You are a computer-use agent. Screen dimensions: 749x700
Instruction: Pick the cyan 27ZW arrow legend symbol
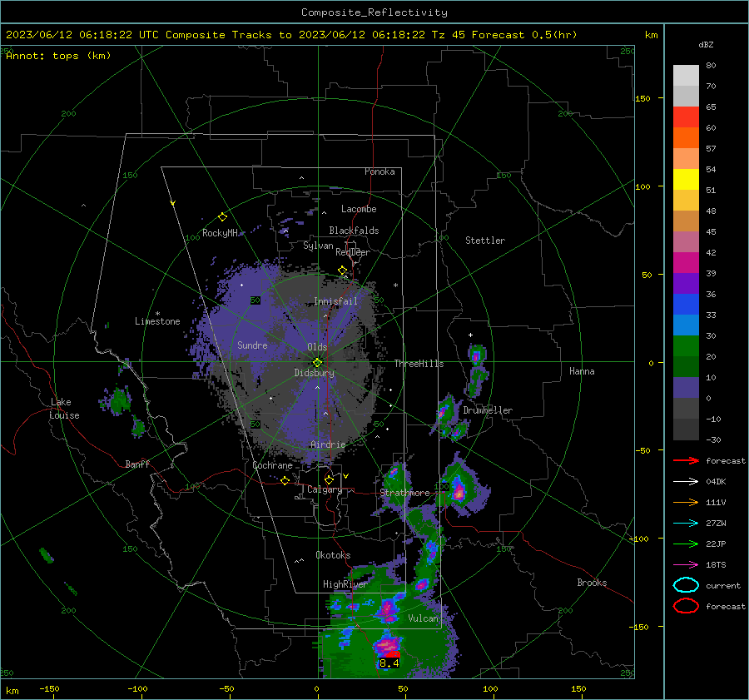(686, 524)
